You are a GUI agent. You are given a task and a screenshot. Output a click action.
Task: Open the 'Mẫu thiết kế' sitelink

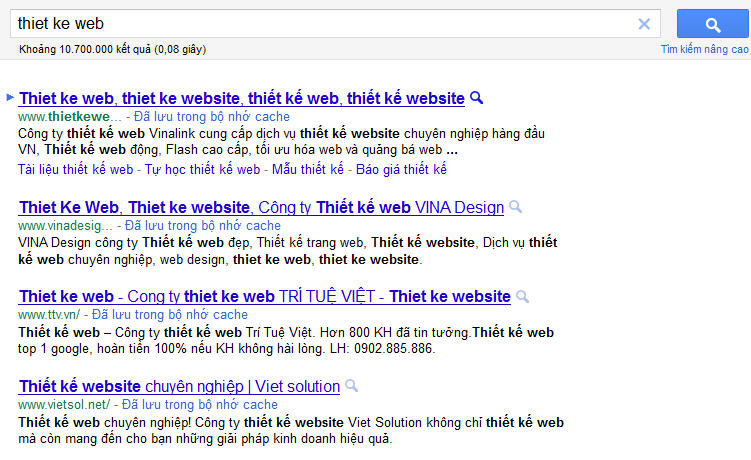(x=308, y=169)
